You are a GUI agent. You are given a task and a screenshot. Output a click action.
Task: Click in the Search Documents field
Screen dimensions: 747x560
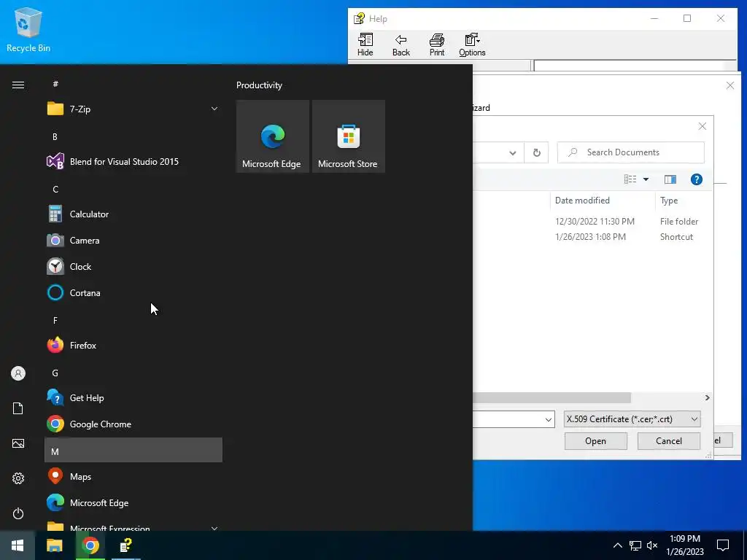click(631, 152)
